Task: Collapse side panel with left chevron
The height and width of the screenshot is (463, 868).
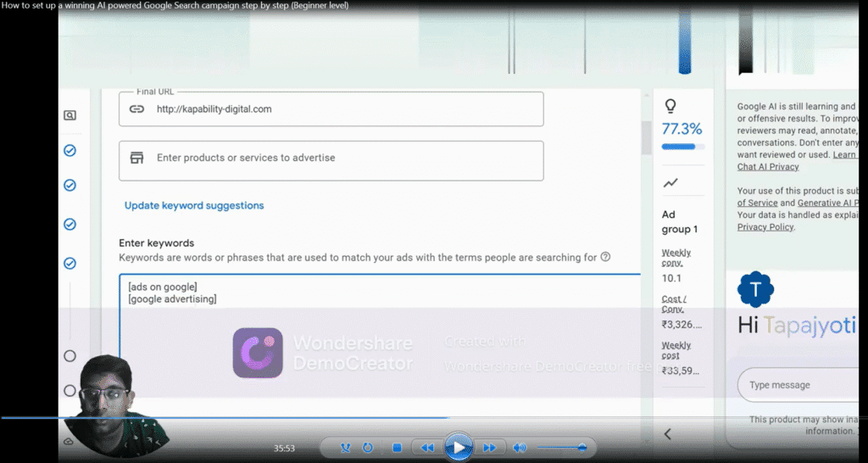Action: click(x=667, y=434)
